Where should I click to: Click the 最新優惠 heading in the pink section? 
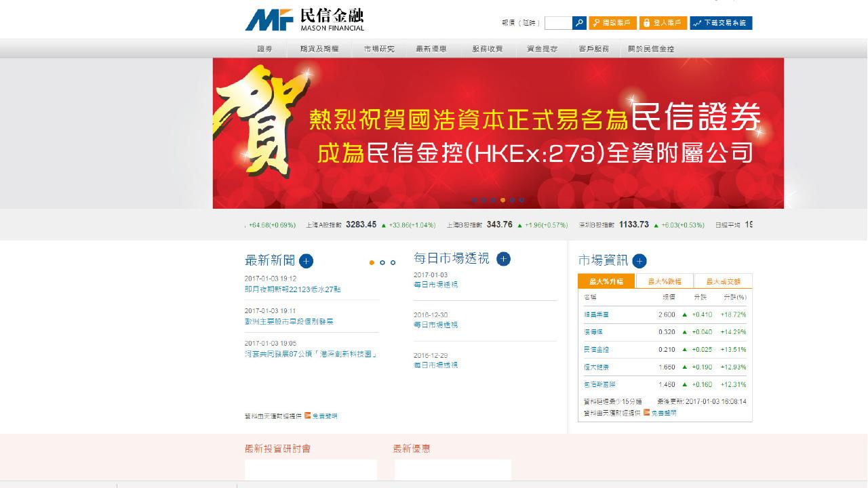click(x=412, y=449)
